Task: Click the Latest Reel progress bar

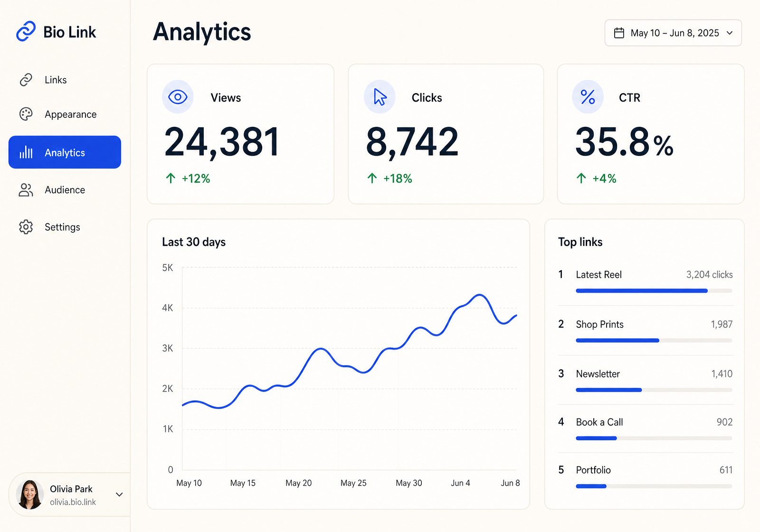Action: [654, 291]
